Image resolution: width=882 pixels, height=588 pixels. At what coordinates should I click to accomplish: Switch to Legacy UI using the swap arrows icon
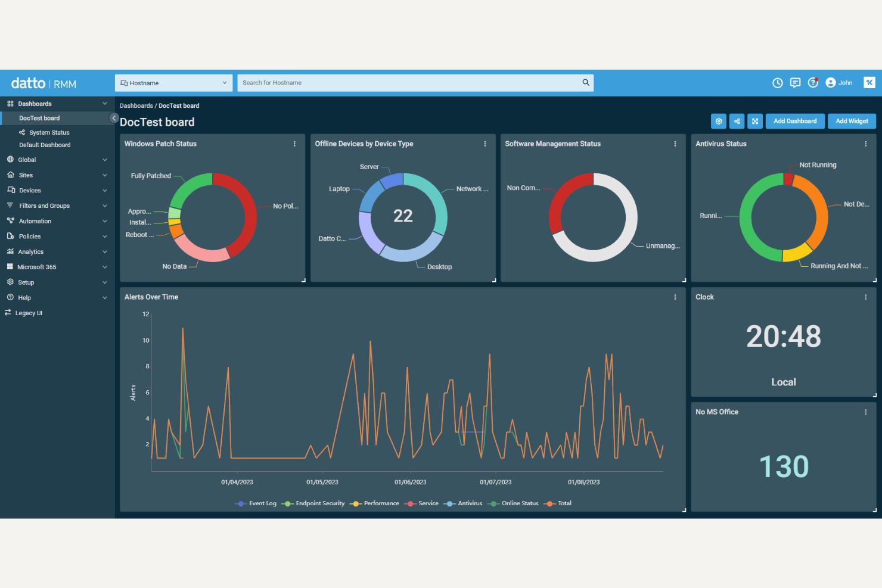8,313
